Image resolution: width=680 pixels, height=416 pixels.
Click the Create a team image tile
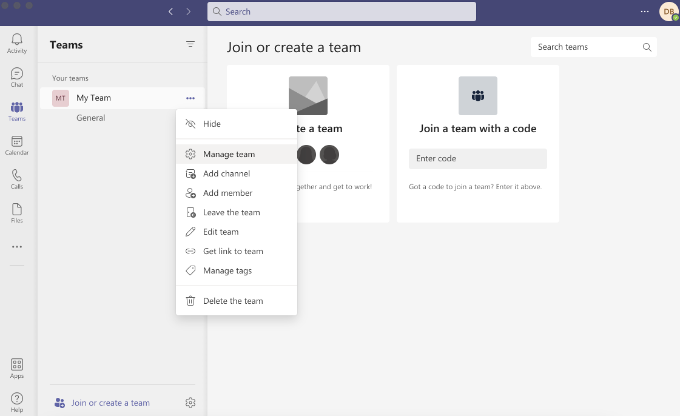click(308, 95)
